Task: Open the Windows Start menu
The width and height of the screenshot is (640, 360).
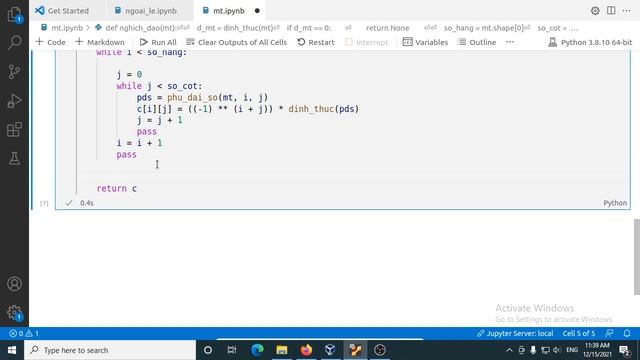Action: [x=12, y=350]
